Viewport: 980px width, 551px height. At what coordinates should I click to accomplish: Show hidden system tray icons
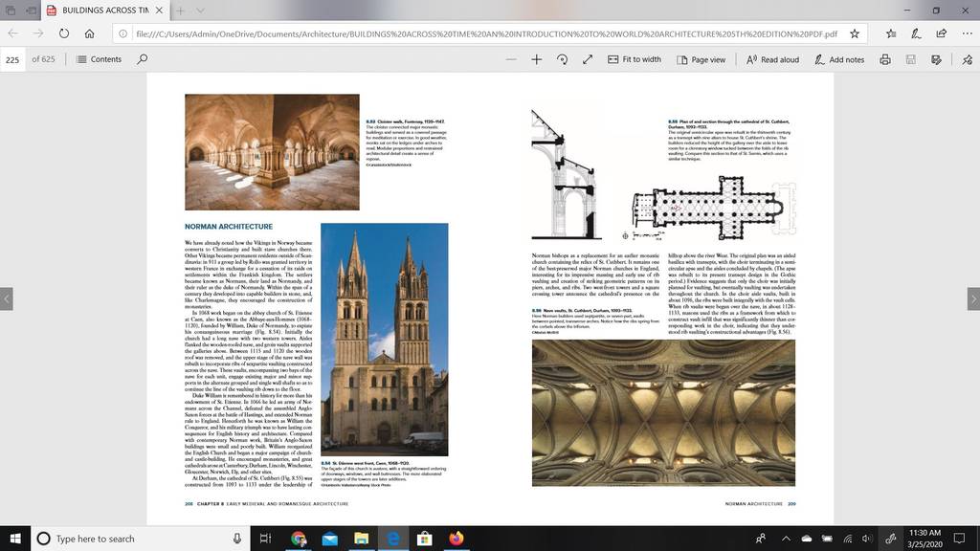pos(786,539)
